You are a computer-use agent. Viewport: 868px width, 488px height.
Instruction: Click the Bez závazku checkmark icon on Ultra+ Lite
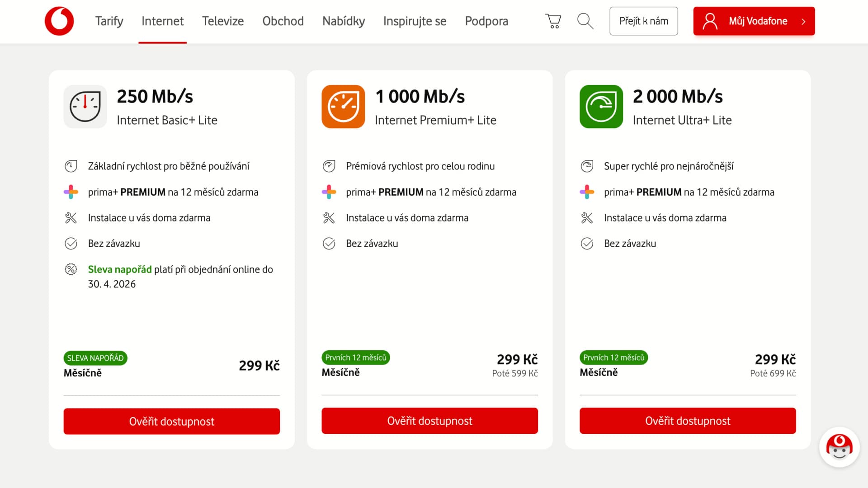point(587,243)
